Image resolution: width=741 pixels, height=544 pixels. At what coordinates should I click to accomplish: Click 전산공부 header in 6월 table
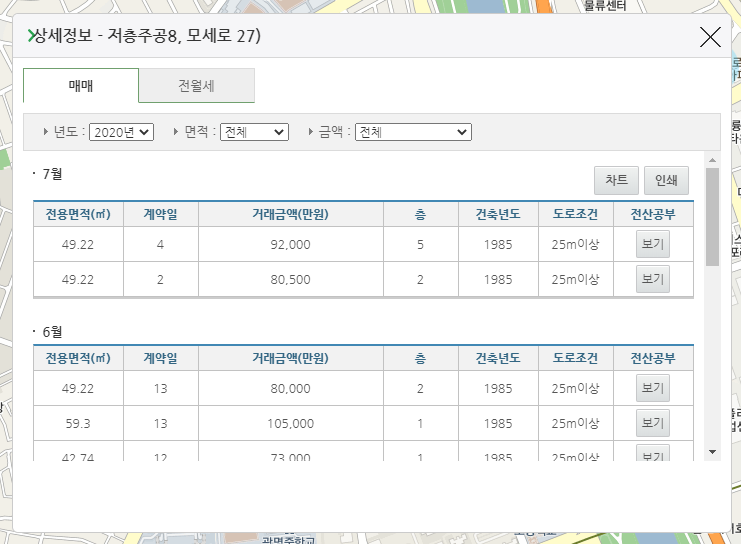653,358
